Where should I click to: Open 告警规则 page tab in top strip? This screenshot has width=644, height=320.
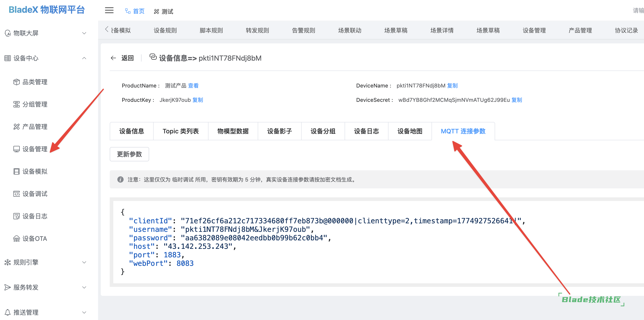pos(303,30)
